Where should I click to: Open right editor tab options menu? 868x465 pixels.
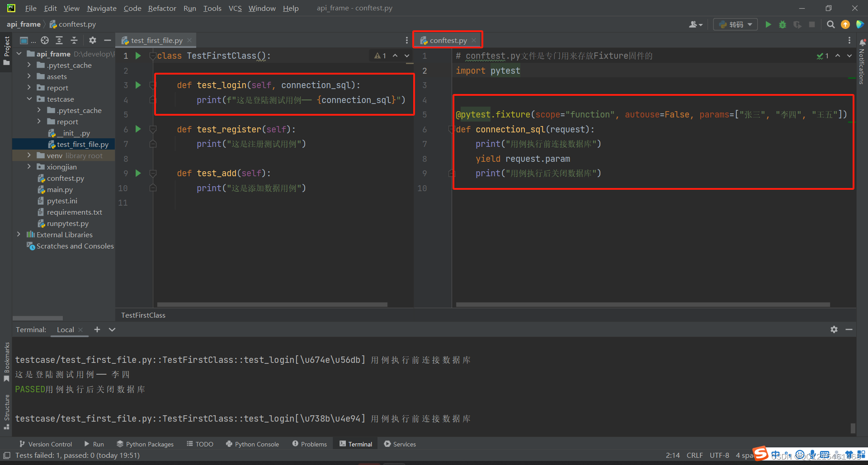point(849,40)
